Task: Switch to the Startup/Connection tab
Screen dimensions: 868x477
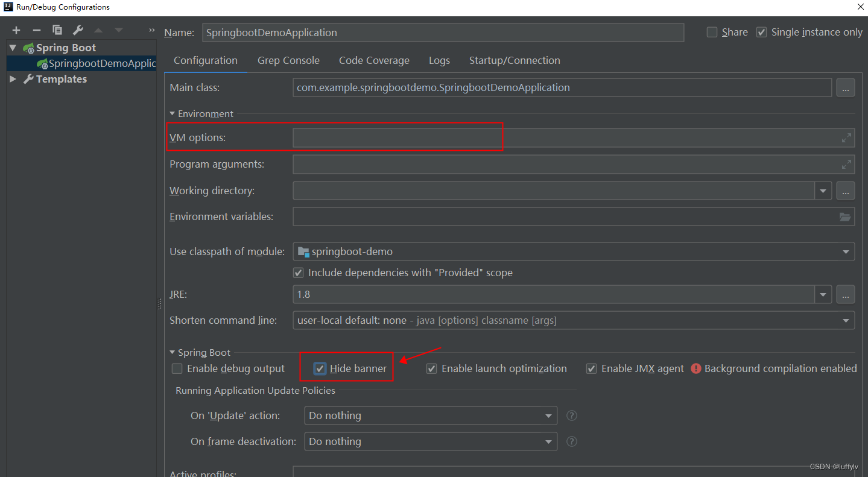Action: [515, 60]
